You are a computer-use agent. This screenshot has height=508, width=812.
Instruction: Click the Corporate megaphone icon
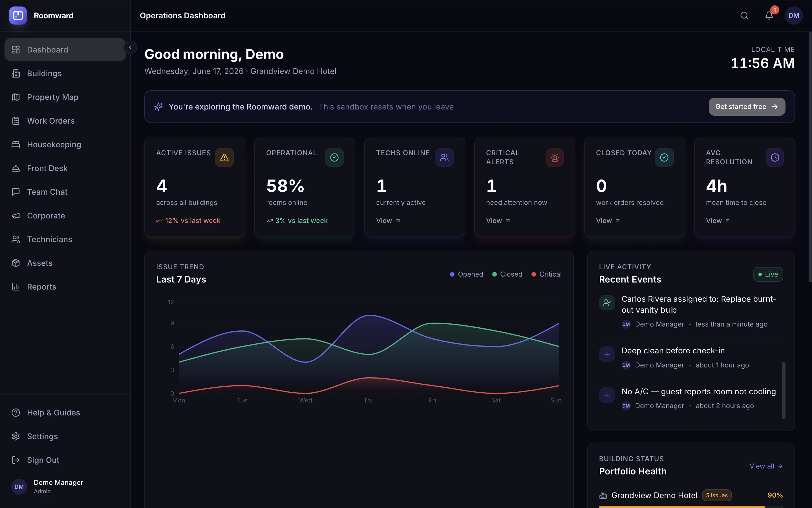click(x=16, y=216)
